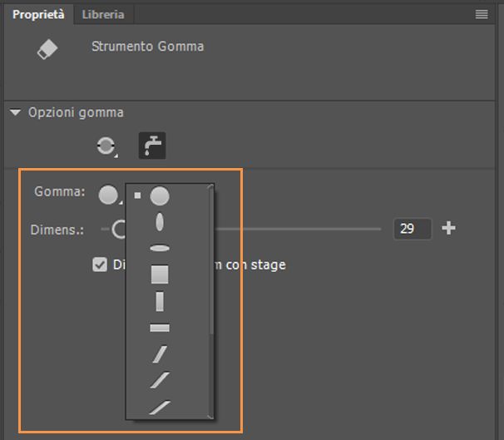Click the plus icon beside size field
Screen dimensions: 504x440
(x=448, y=228)
